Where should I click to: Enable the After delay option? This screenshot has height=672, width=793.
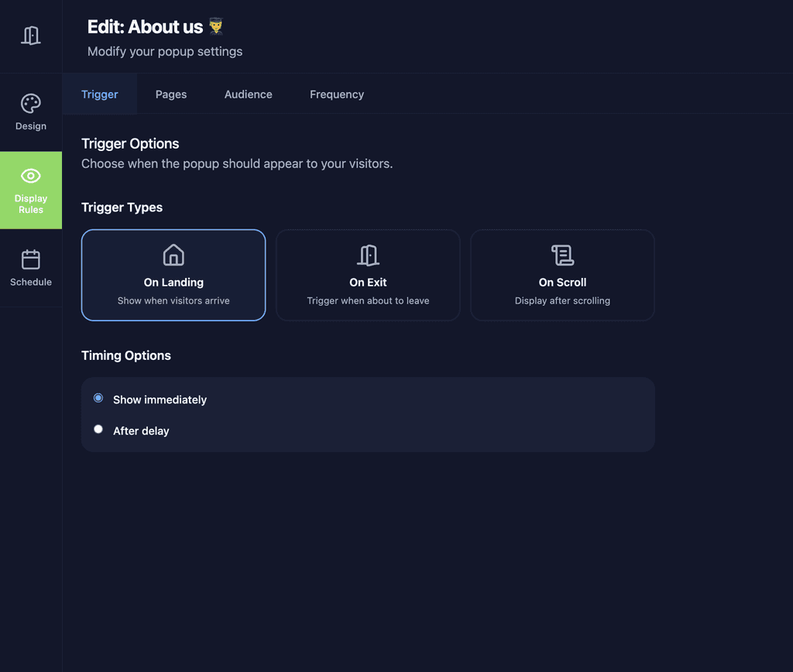tap(98, 428)
